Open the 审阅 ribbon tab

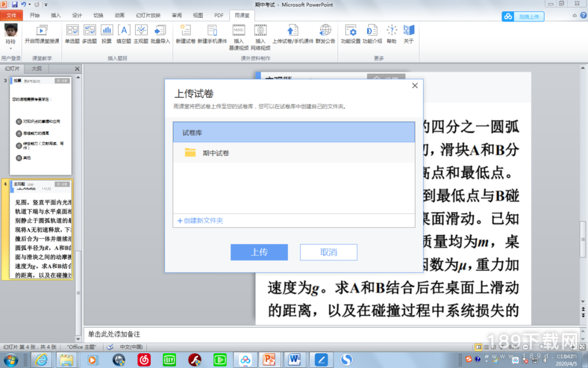tap(176, 15)
